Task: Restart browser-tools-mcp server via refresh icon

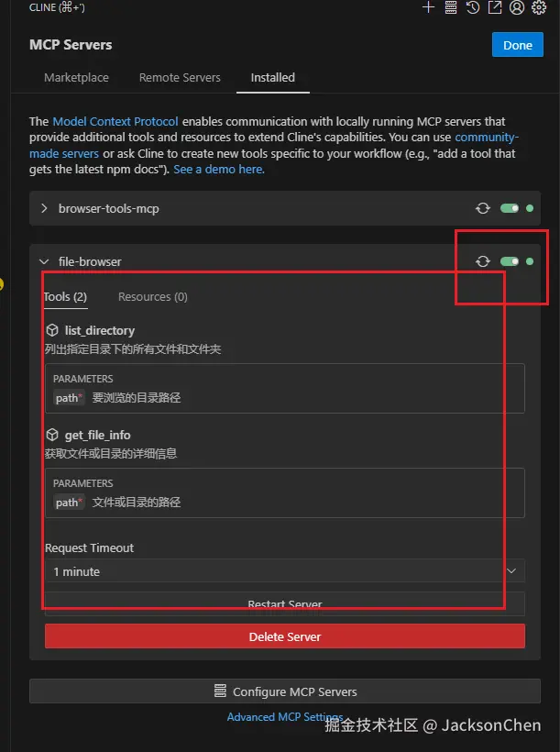Action: [483, 209]
